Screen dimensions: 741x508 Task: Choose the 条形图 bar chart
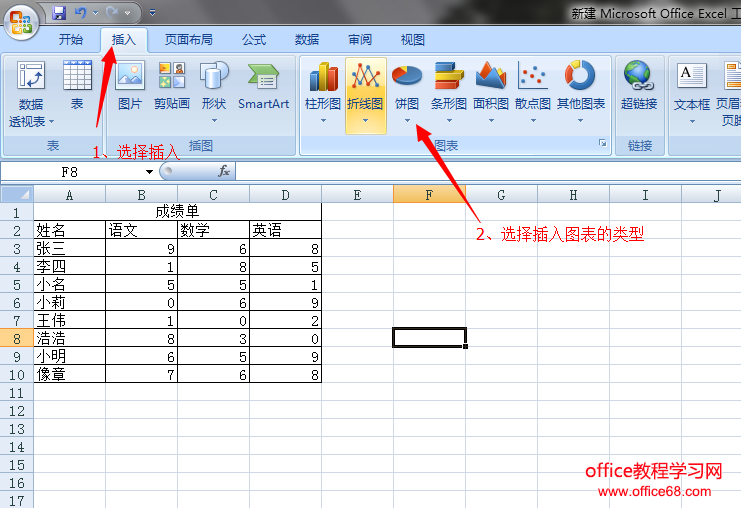[449, 95]
